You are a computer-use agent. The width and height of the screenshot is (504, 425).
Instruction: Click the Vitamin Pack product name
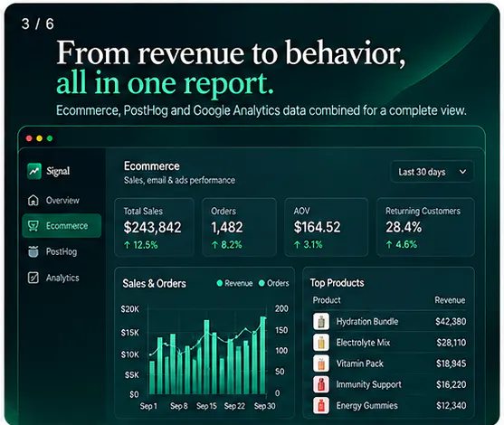coord(360,364)
